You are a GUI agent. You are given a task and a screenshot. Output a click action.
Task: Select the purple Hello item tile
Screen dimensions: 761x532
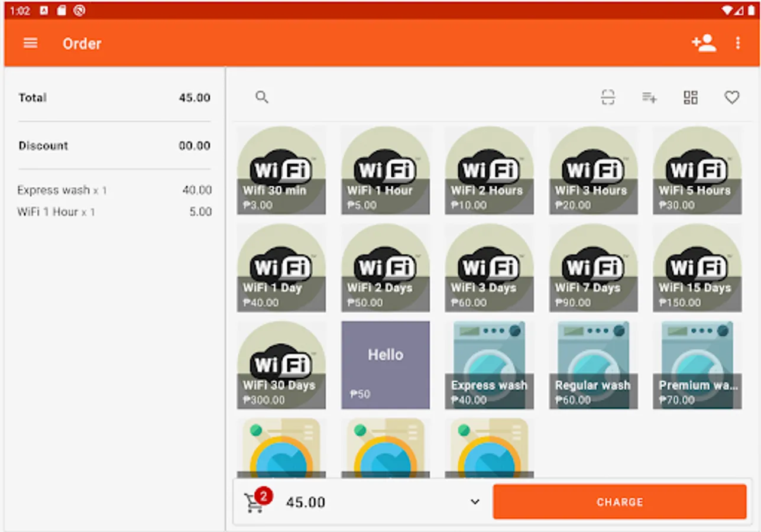(386, 365)
